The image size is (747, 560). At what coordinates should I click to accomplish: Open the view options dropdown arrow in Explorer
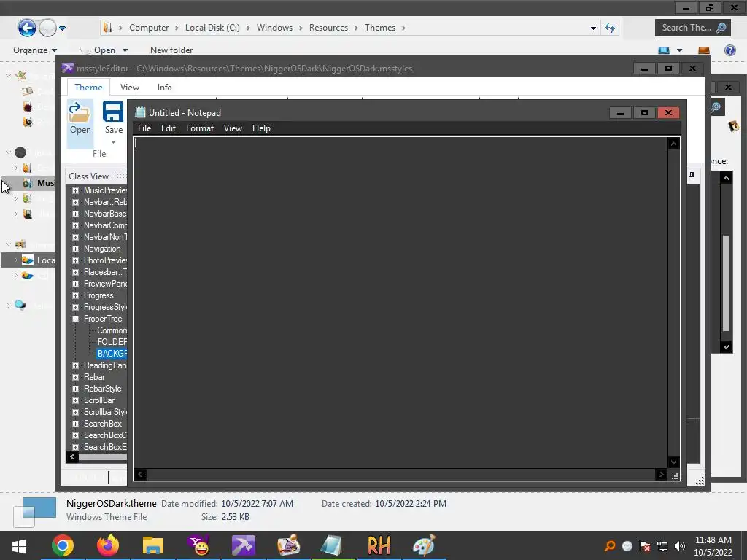679,50
